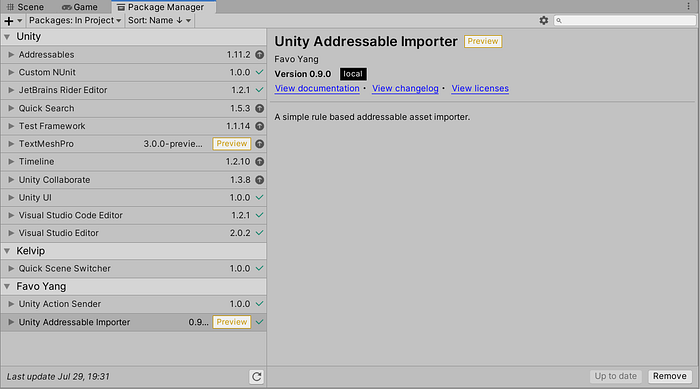This screenshot has height=389, width=700.
Task: Click the 'Version 0.9.0' label
Action: pos(303,74)
